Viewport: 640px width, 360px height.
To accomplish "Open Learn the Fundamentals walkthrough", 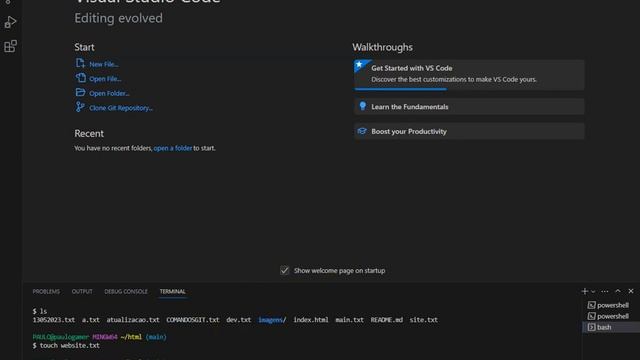I will [469, 107].
